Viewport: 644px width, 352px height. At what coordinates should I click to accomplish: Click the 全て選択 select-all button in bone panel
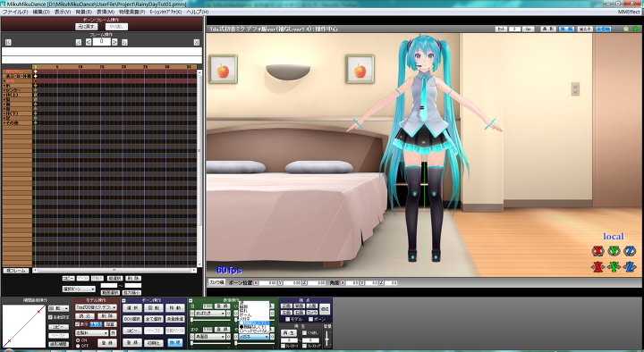tap(154, 319)
